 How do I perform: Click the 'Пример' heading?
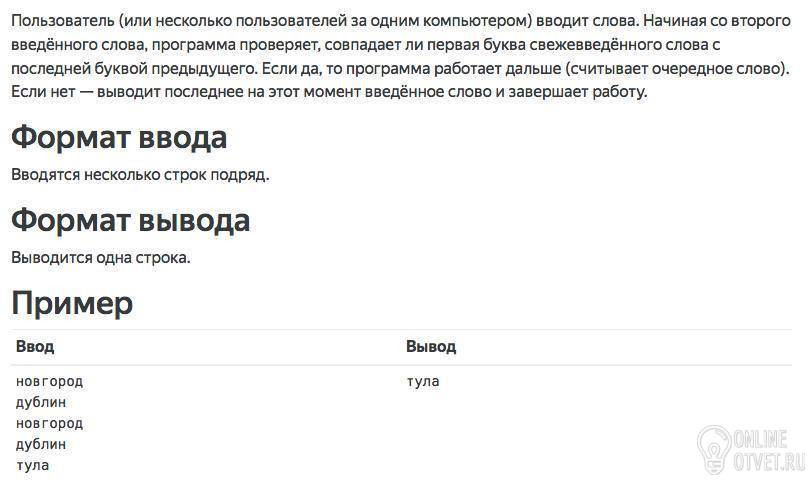72,303
